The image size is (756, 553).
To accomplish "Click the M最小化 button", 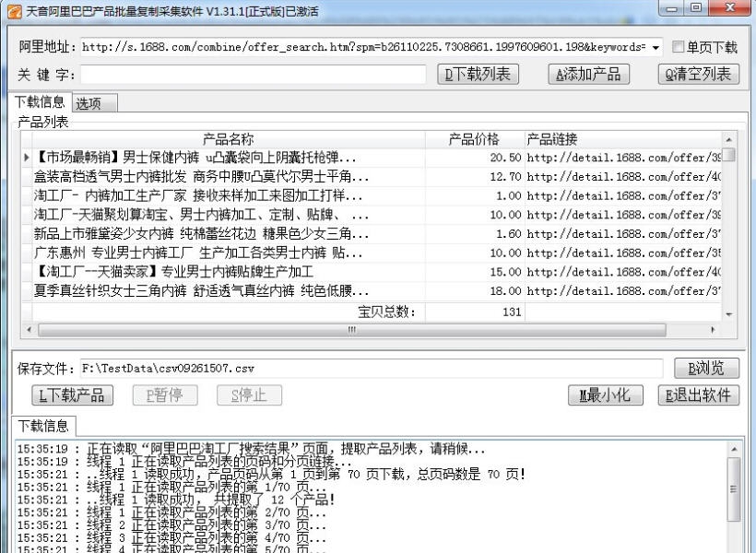I will point(606,395).
